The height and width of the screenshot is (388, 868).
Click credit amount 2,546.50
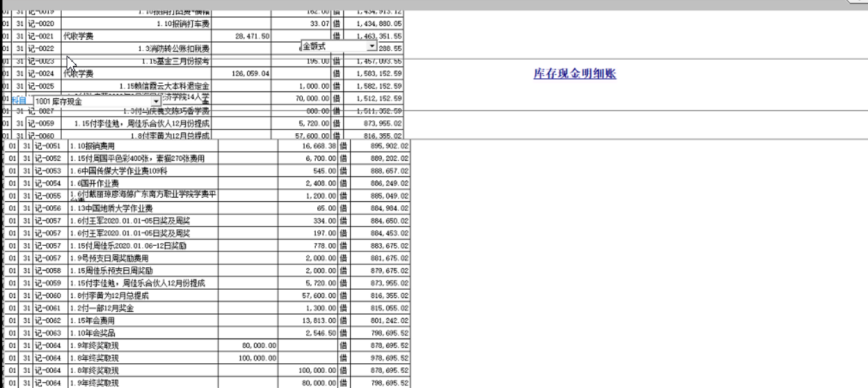(321, 332)
